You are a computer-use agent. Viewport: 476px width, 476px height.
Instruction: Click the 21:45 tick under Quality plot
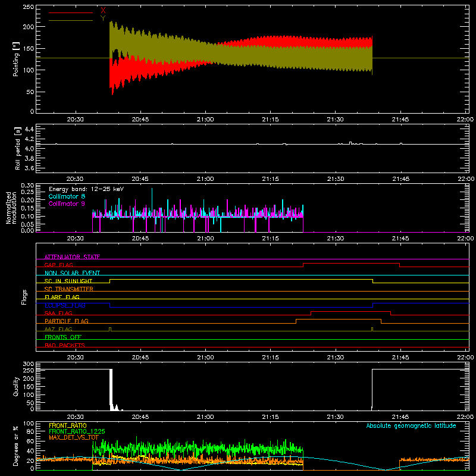(400, 417)
